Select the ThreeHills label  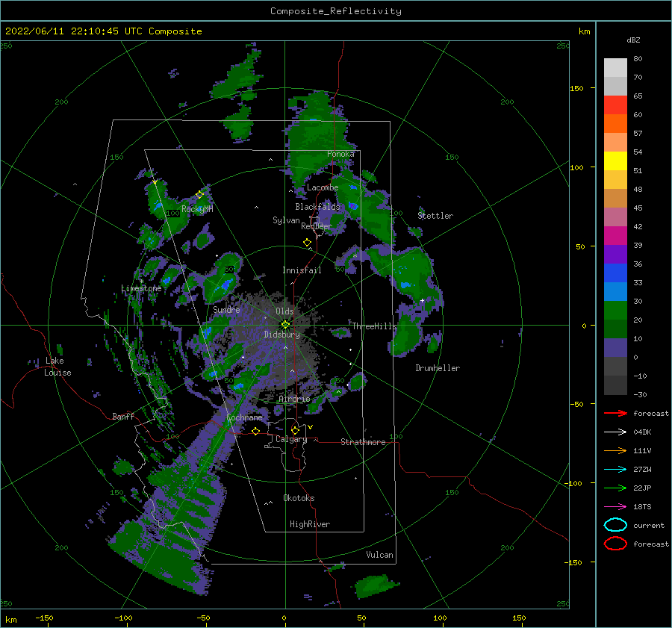375,326
